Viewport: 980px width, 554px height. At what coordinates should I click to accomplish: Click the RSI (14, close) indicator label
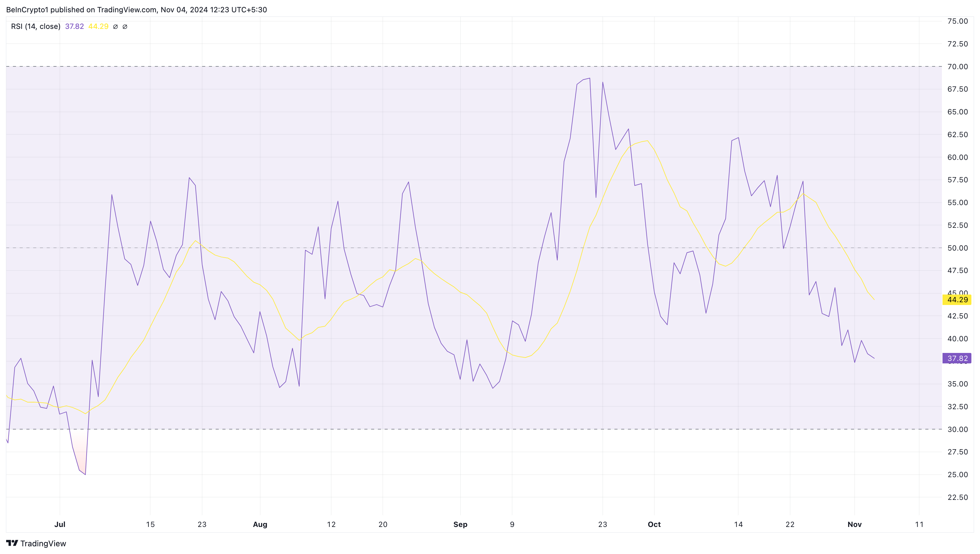36,26
